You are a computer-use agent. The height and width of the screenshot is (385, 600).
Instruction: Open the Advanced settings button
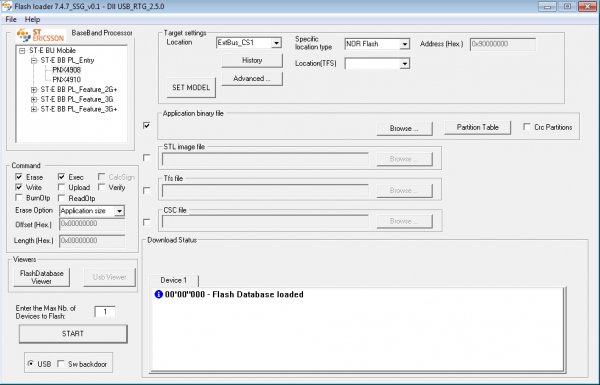coord(252,78)
